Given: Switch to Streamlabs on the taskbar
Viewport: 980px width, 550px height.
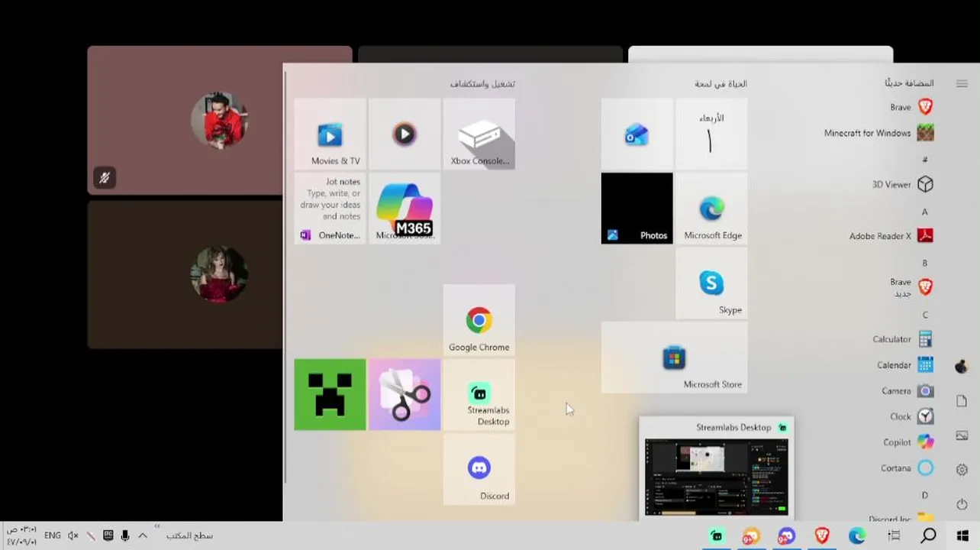Looking at the screenshot, I should [x=716, y=535].
